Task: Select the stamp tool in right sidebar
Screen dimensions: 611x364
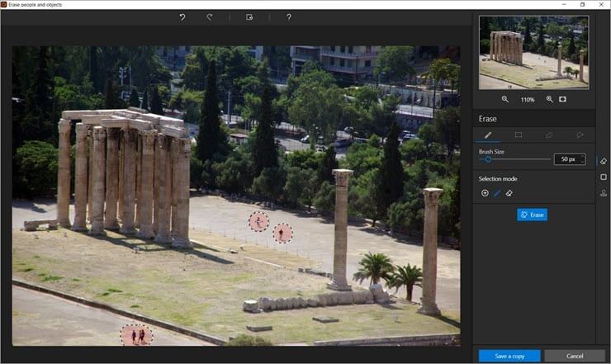Action: tap(604, 193)
